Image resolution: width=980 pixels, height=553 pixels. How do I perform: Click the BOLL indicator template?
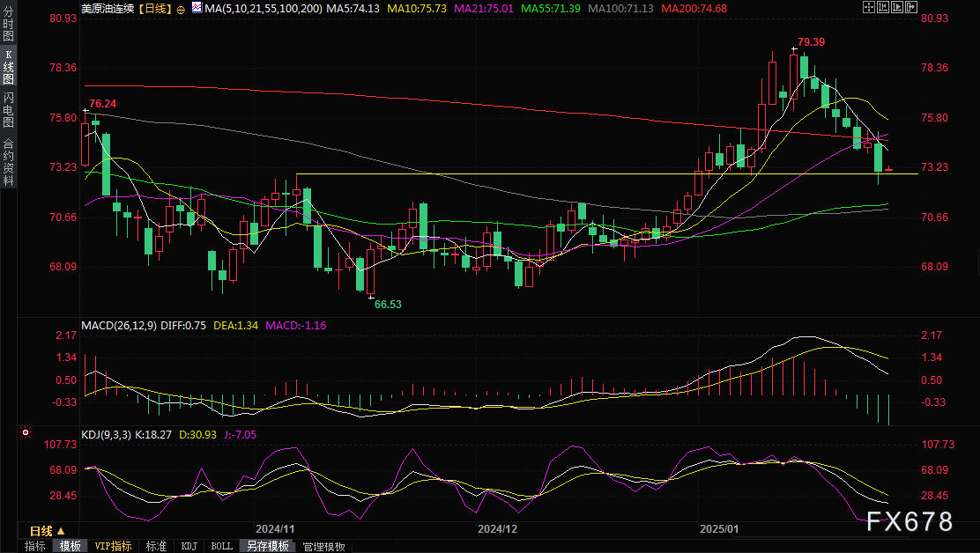tap(221, 546)
